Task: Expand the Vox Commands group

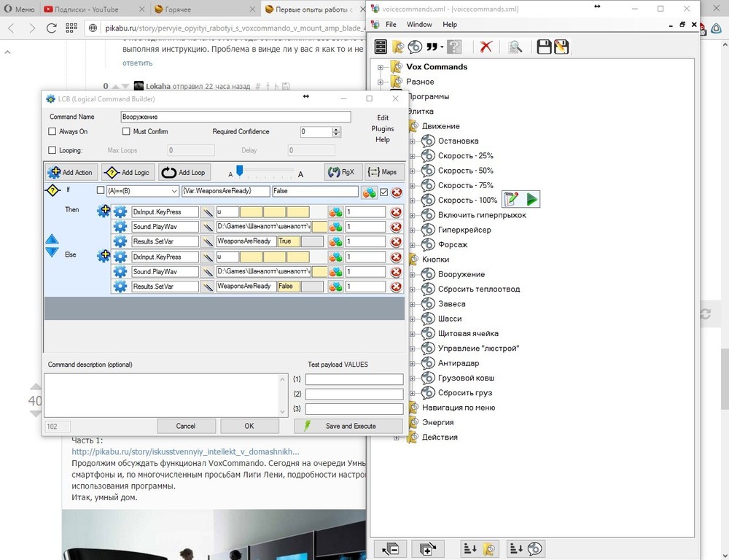Action: [x=381, y=67]
